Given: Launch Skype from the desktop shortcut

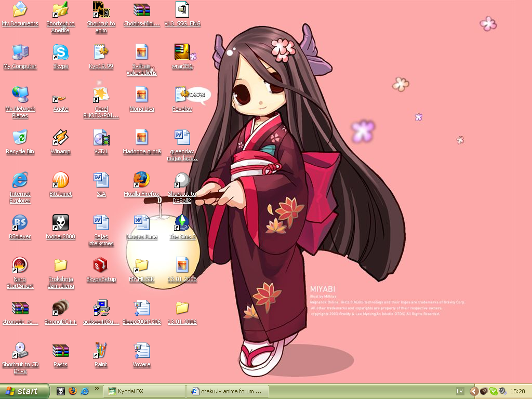Looking at the screenshot, I should pos(61,52).
